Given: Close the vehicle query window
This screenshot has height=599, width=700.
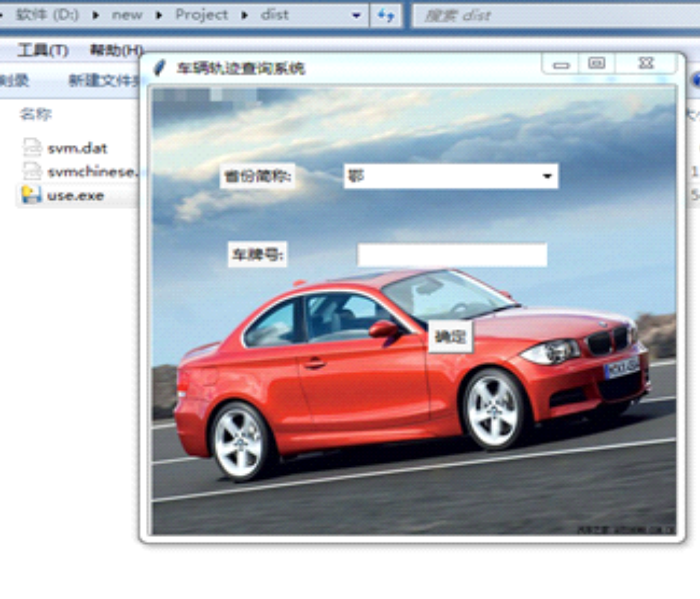Looking at the screenshot, I should 646,64.
